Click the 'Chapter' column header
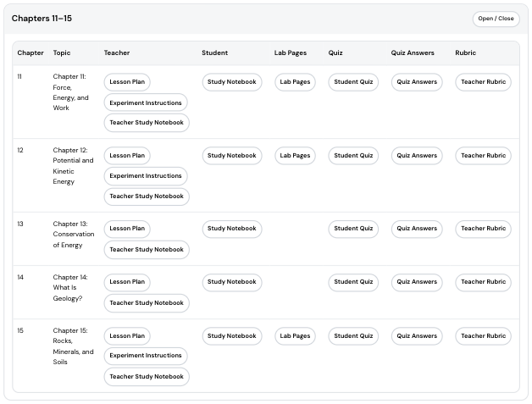This screenshot has width=532, height=404. (x=30, y=53)
